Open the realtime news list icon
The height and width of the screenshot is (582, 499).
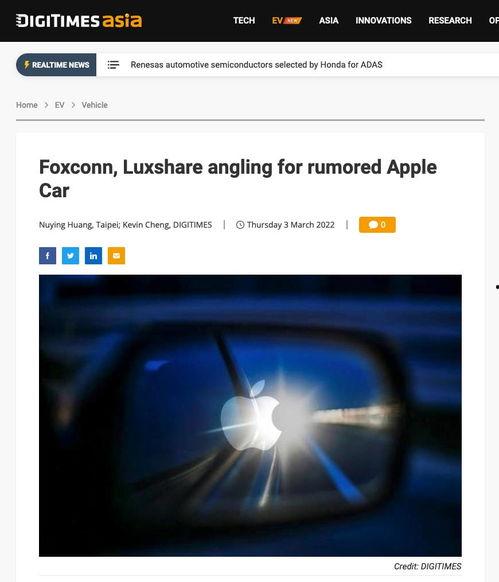113,65
